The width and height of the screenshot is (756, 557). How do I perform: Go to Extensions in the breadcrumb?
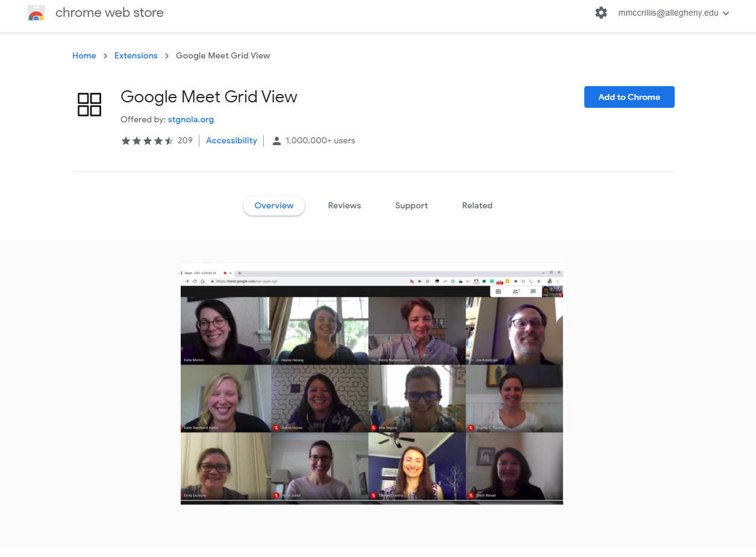tap(136, 55)
